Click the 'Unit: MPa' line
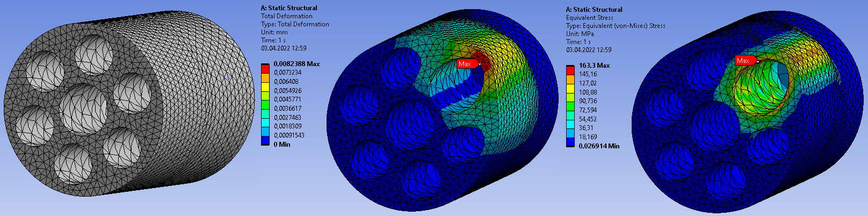The width and height of the screenshot is (868, 216). 580,34
